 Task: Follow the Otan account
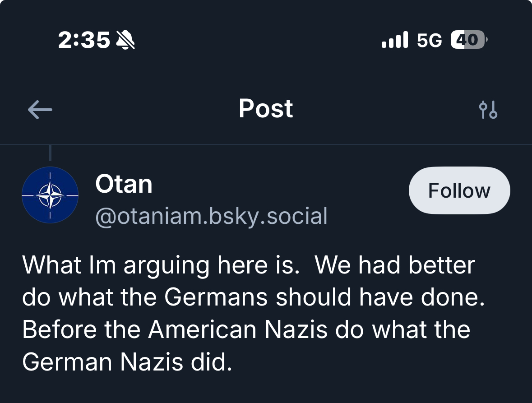coord(459,190)
